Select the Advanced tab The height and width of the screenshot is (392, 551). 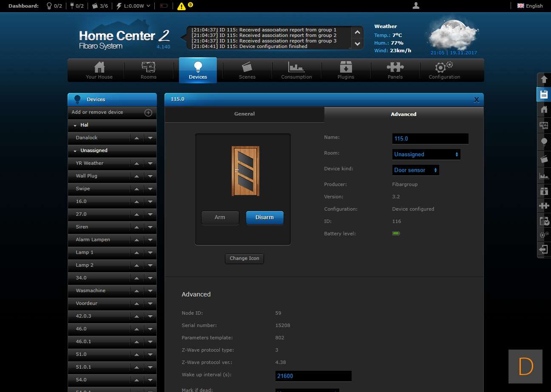[403, 114]
